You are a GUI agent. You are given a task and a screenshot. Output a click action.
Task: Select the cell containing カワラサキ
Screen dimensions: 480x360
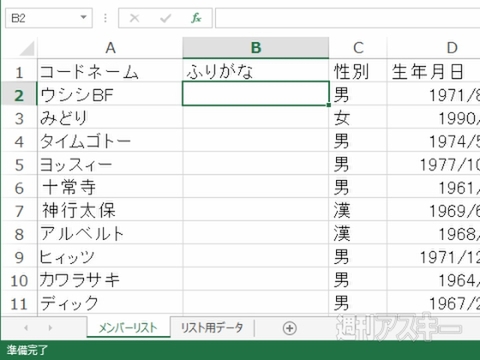pos(110,280)
